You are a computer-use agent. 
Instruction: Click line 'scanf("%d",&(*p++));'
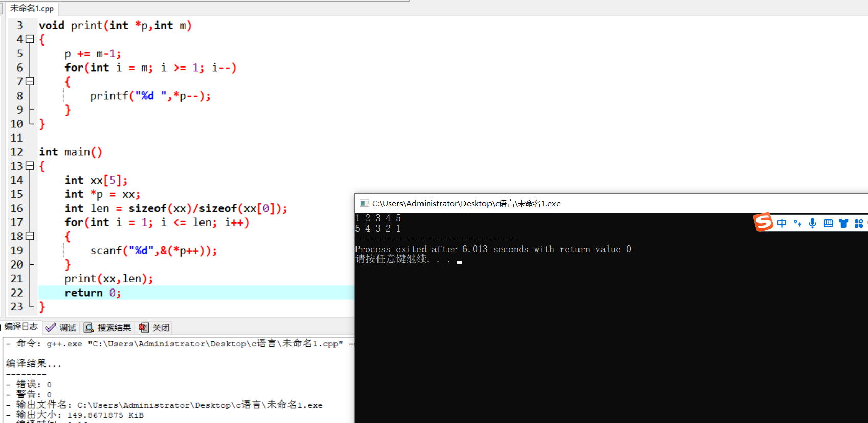[153, 250]
